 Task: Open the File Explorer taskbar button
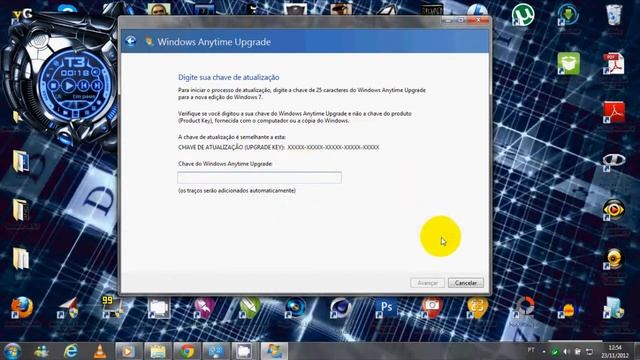click(x=158, y=351)
